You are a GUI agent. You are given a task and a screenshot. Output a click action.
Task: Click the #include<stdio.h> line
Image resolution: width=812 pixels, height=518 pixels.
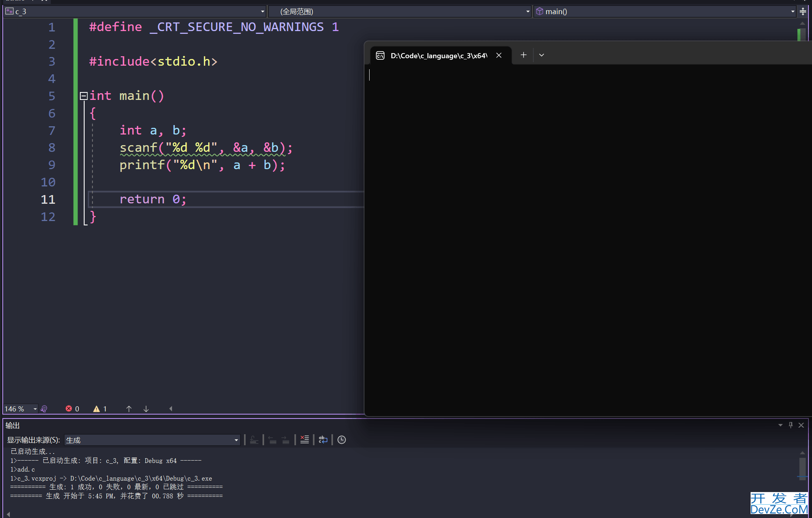pos(153,62)
